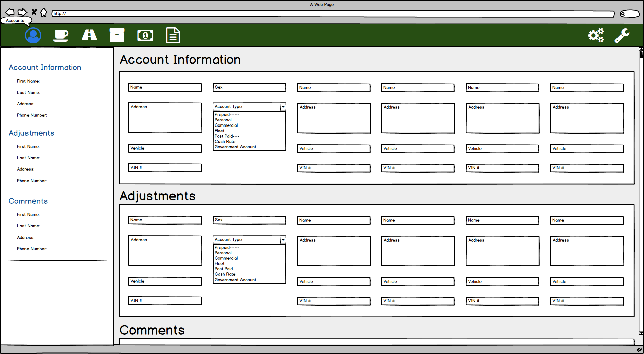Jump to Account Information sidebar link
This screenshot has width=644, height=354.
(45, 67)
